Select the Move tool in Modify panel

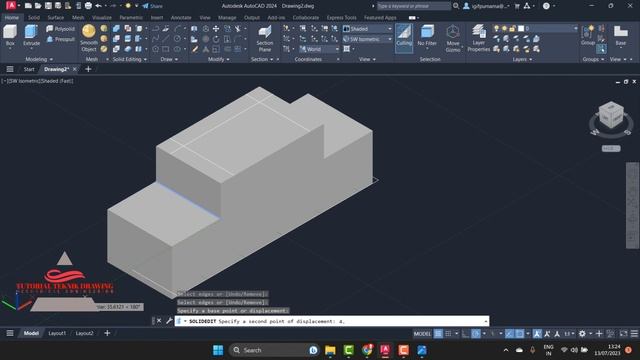click(x=216, y=29)
